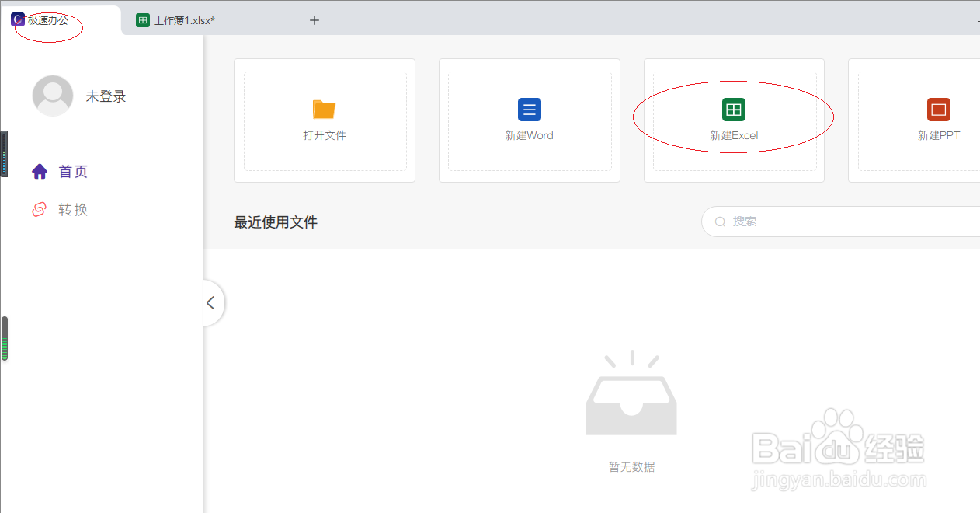
Task: Click the user avatar next to 未登录
Action: [52, 95]
